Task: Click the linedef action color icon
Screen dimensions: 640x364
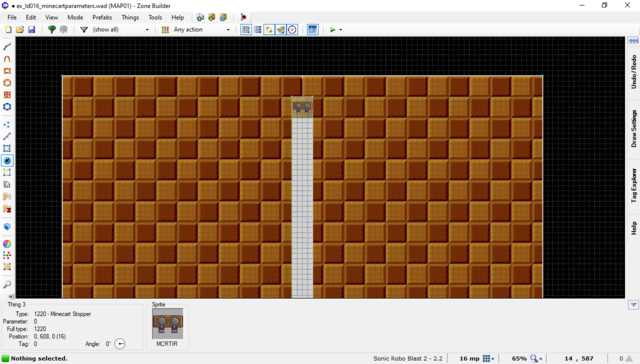Action: pyautogui.click(x=165, y=29)
